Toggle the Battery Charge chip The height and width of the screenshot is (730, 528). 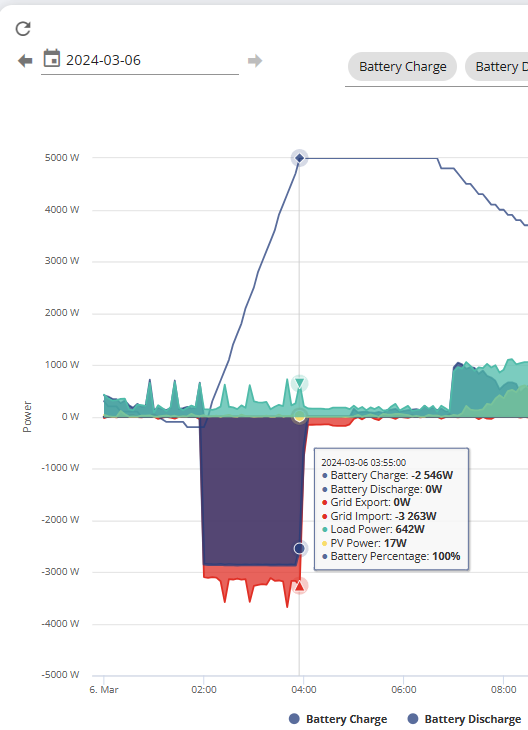(x=402, y=67)
